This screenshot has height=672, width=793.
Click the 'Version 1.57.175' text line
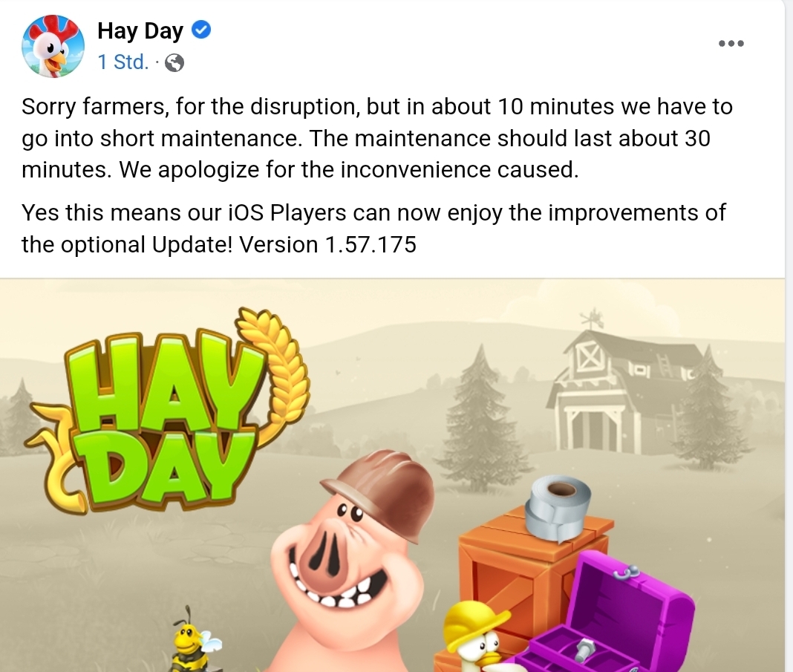coord(327,245)
